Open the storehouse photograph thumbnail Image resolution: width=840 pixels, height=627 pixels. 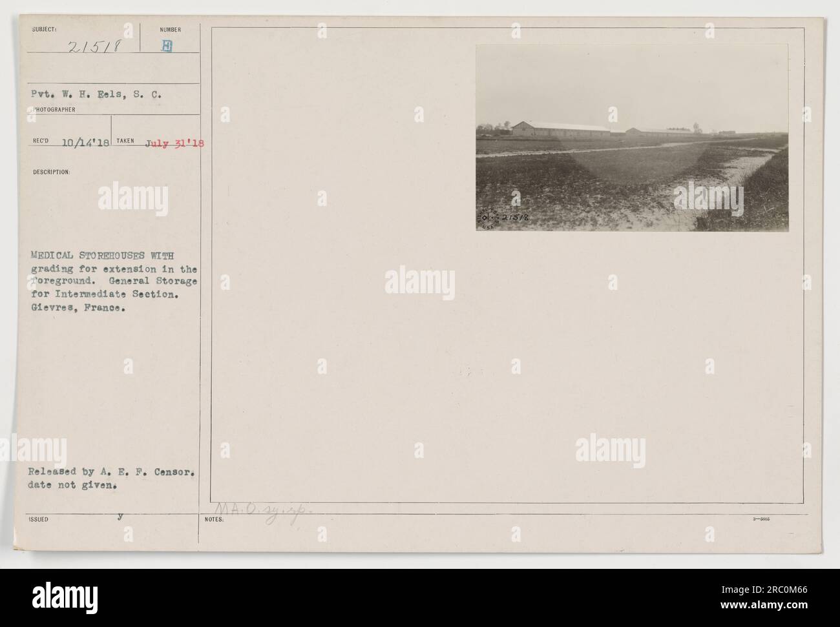click(x=632, y=138)
